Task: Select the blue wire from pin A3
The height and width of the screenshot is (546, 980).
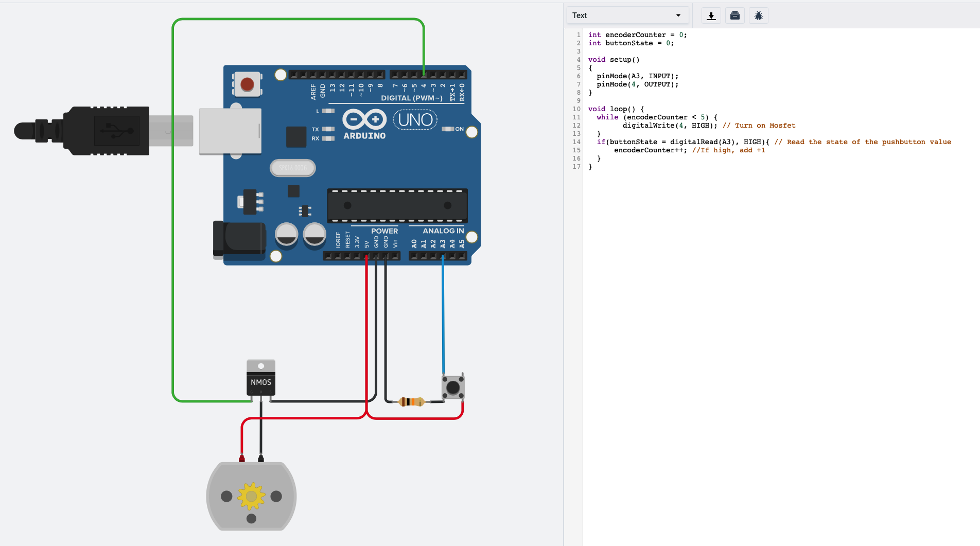Action: tap(443, 314)
